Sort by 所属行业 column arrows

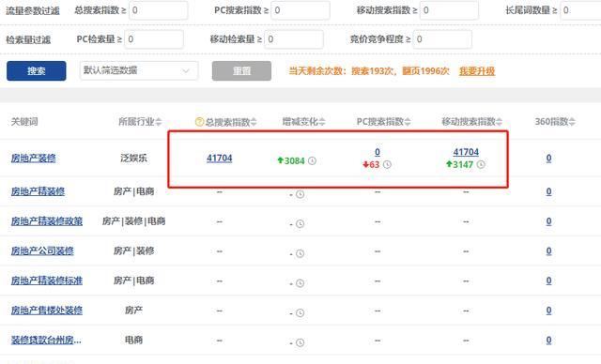click(x=159, y=122)
